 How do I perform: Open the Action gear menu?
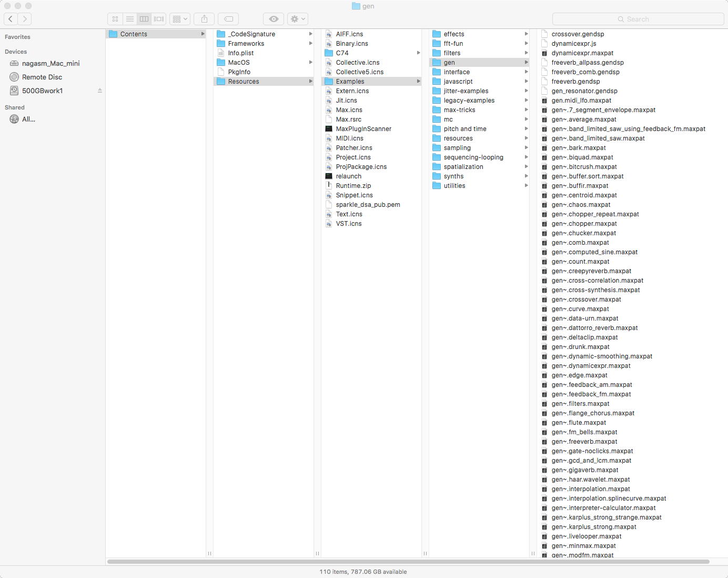(x=298, y=19)
